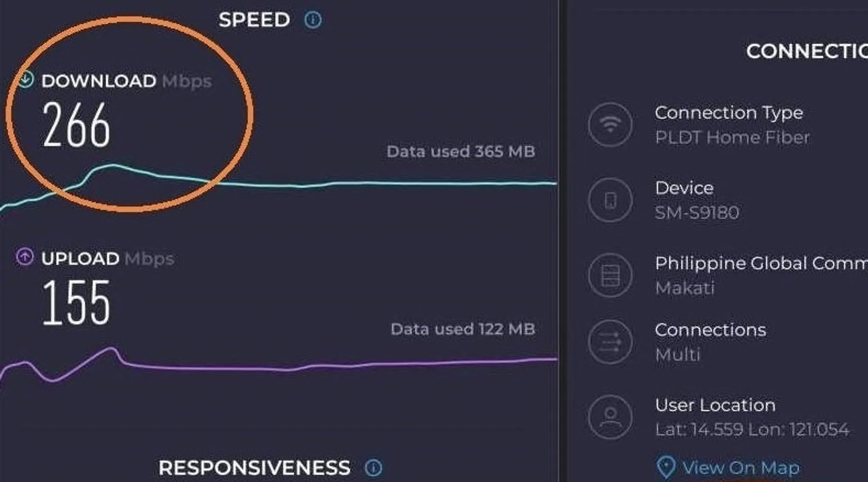This screenshot has height=482, width=868.
Task: Click the server icon beside Makati
Action: pos(610,275)
